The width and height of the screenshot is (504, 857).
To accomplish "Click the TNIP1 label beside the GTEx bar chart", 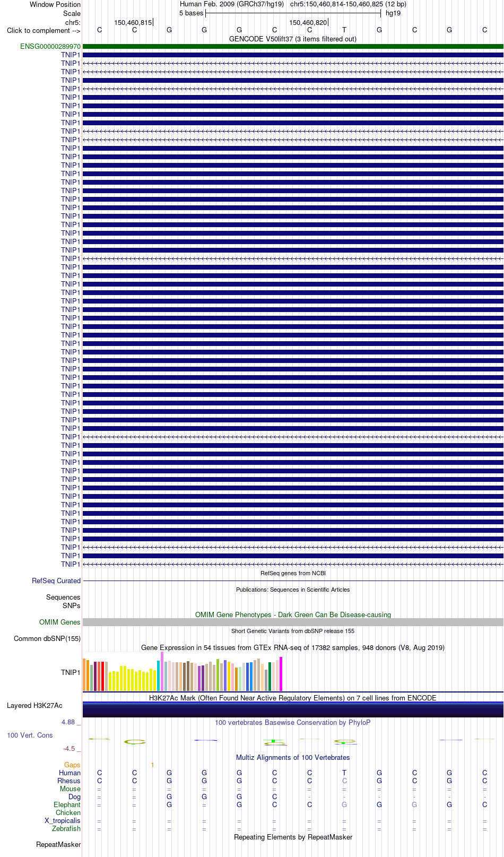I will [x=71, y=672].
